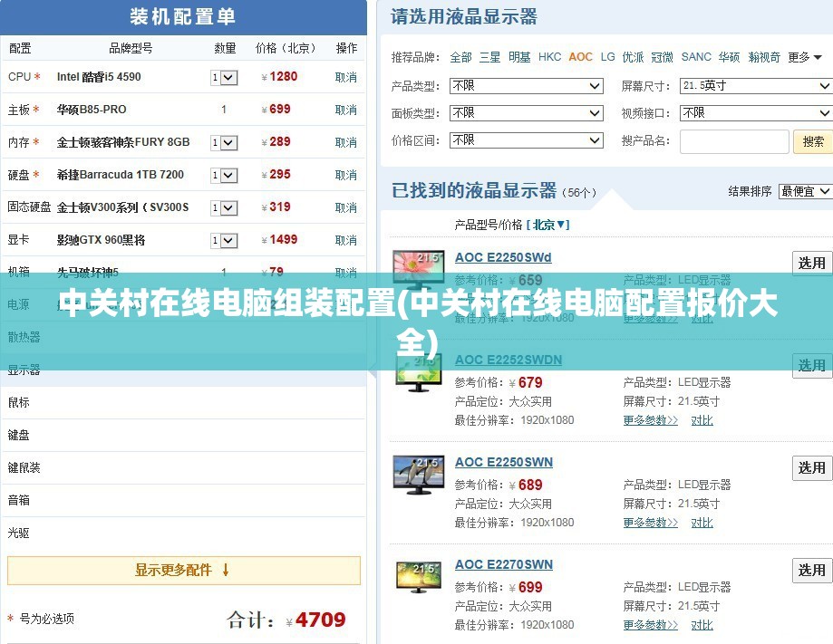
Task: Open the memory row quantity dropdown
Action: point(224,142)
